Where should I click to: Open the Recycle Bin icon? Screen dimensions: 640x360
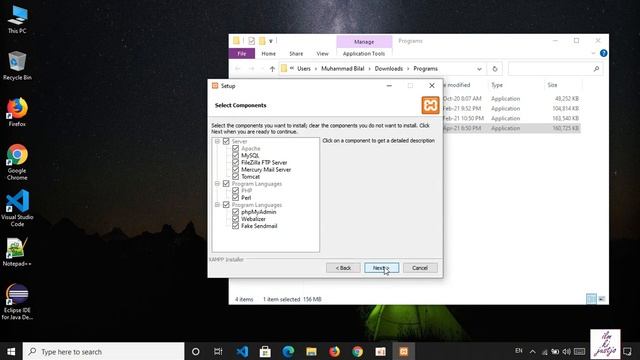click(17, 65)
